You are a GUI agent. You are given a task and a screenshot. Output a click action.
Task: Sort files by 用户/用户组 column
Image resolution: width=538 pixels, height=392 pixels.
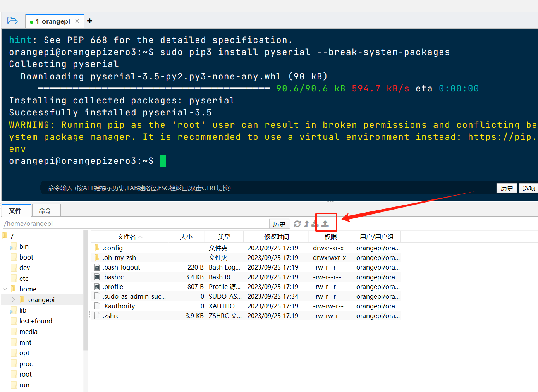376,237
